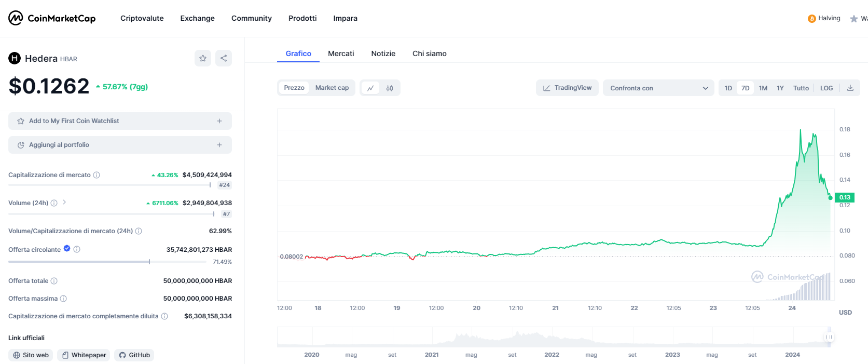
Task: Open the Exchange menu
Action: 198,18
